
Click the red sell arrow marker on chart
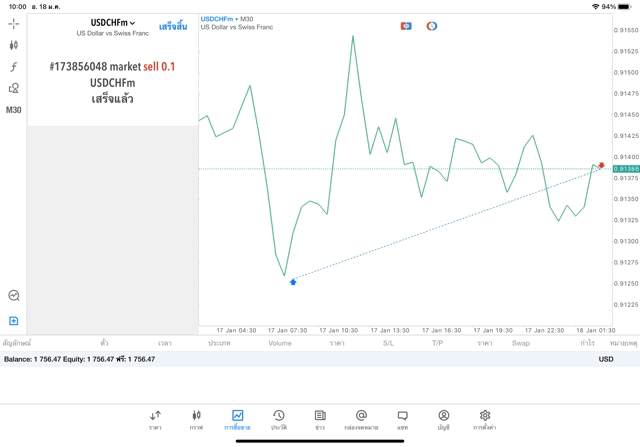pyautogui.click(x=602, y=164)
